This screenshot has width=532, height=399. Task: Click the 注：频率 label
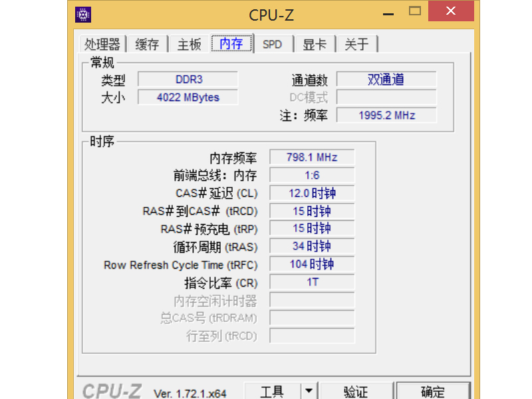304,116
